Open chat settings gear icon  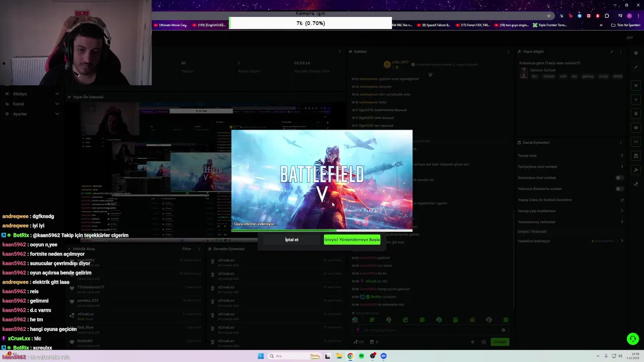click(x=472, y=342)
